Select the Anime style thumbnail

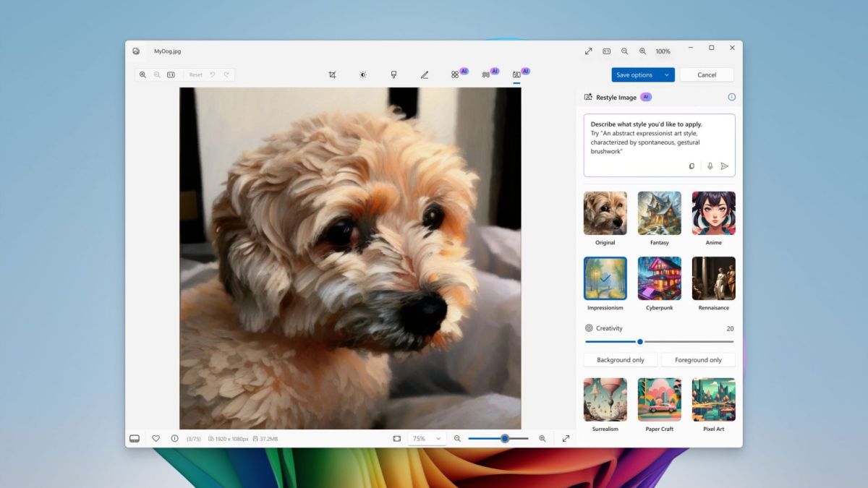(x=713, y=213)
